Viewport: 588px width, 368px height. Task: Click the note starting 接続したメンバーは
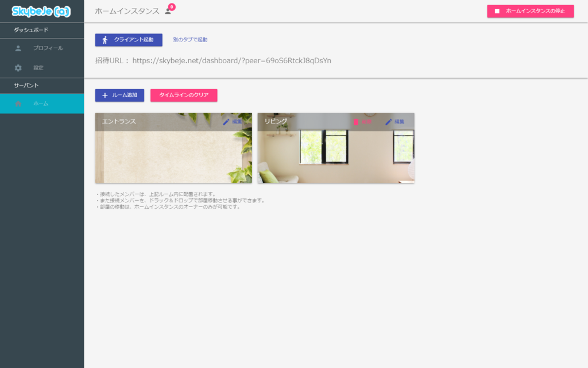[x=156, y=194]
